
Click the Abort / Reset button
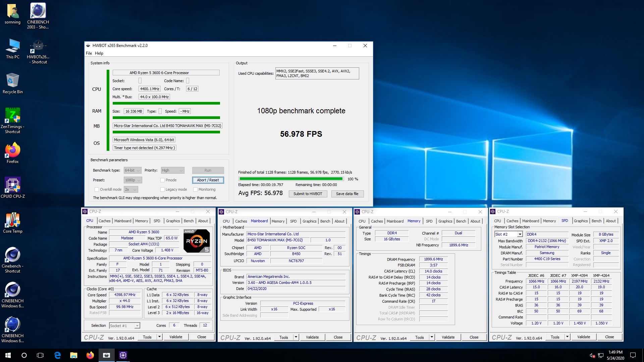(208, 180)
